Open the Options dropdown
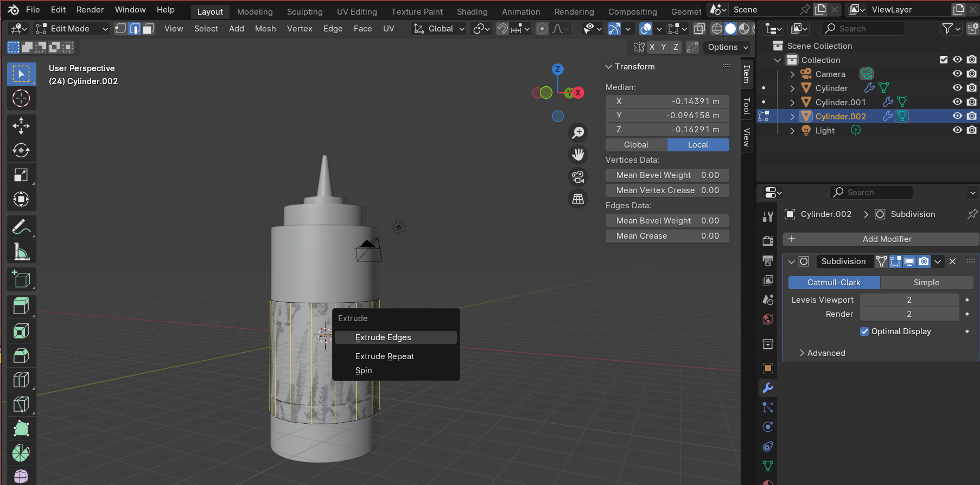 coord(728,47)
